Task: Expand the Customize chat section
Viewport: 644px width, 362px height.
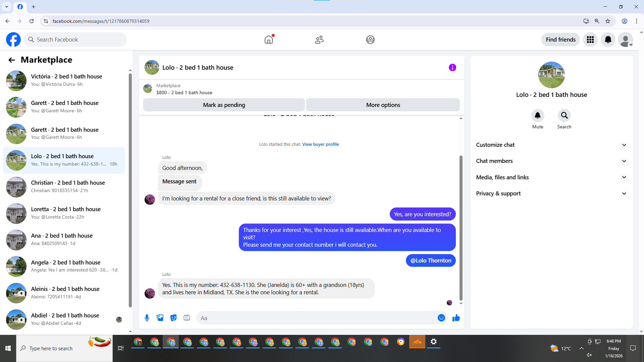Action: point(551,145)
